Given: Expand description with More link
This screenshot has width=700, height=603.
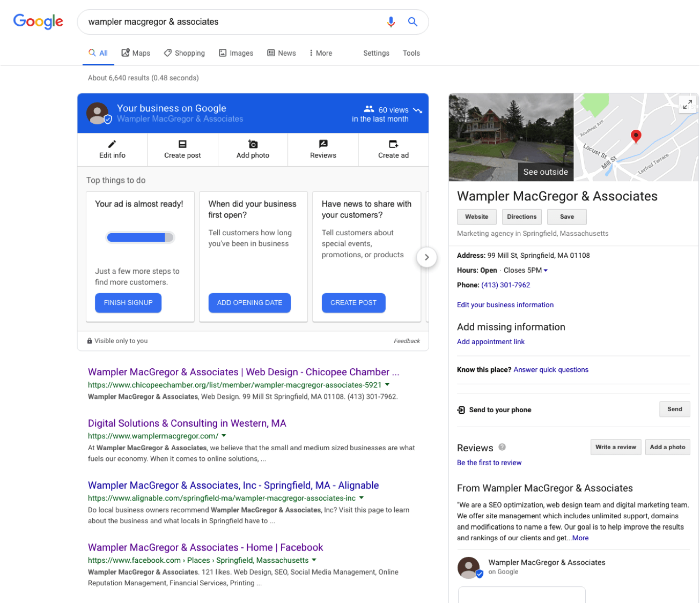Looking at the screenshot, I should click(x=580, y=538).
